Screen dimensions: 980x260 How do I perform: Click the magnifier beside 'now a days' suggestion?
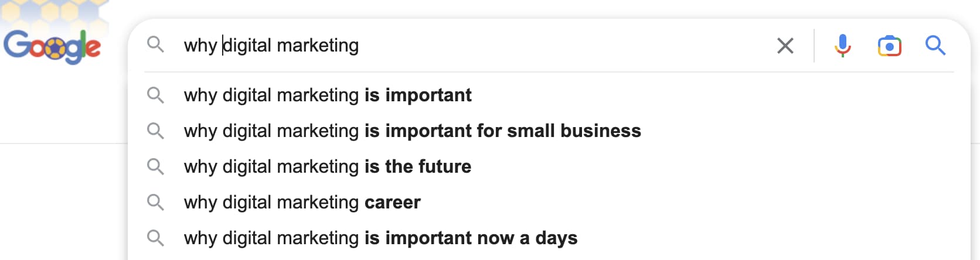coord(155,238)
